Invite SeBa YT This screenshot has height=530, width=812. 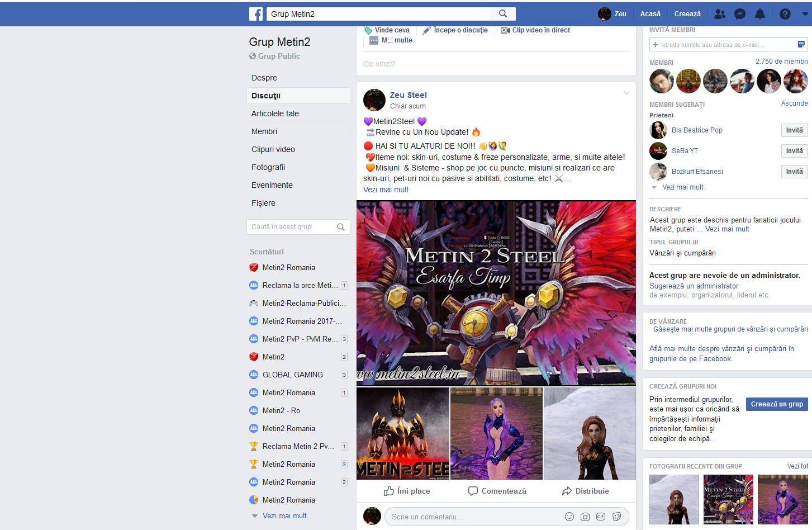[794, 151]
